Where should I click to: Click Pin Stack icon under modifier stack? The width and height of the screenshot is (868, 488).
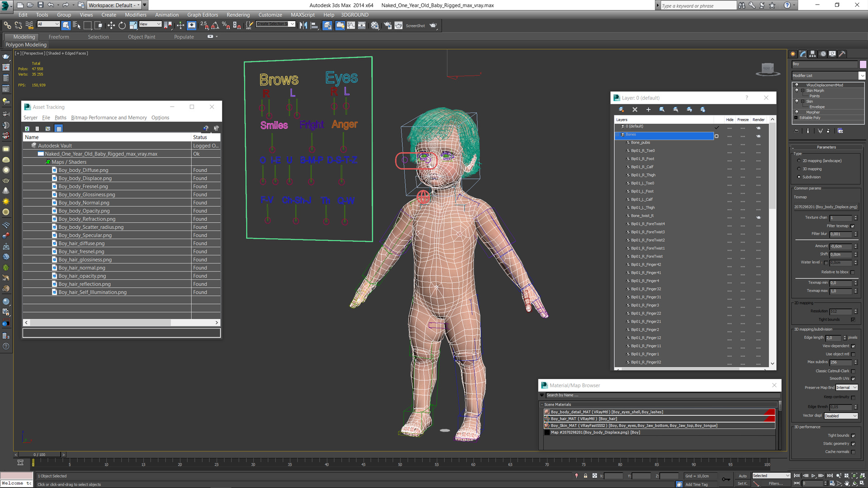click(x=796, y=131)
